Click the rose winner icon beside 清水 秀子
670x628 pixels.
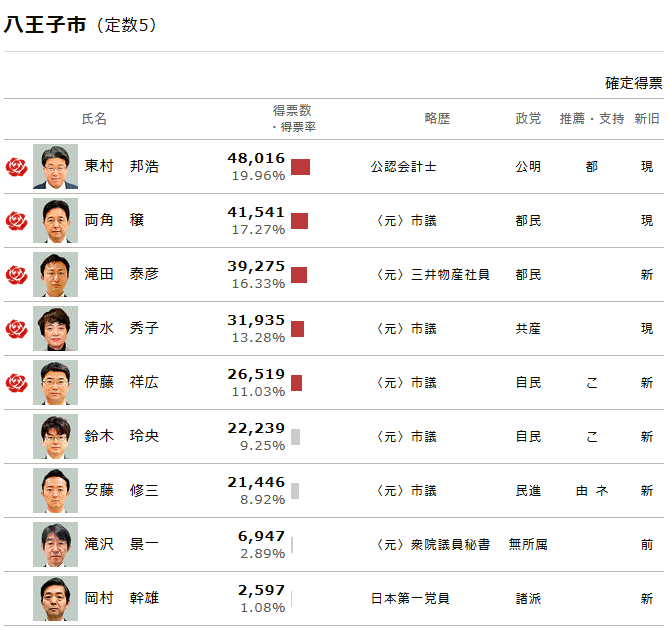[16, 329]
